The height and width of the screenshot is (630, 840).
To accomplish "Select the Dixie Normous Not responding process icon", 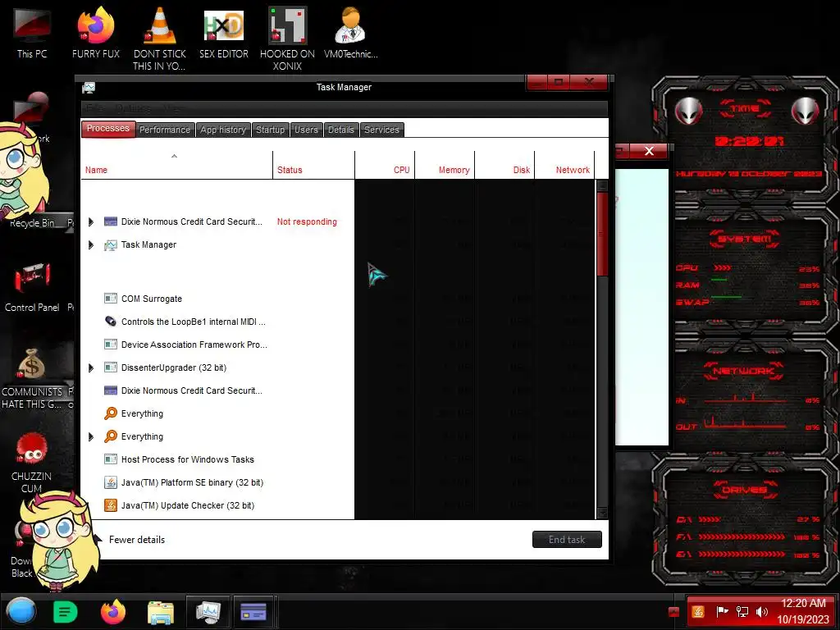I will click(111, 221).
